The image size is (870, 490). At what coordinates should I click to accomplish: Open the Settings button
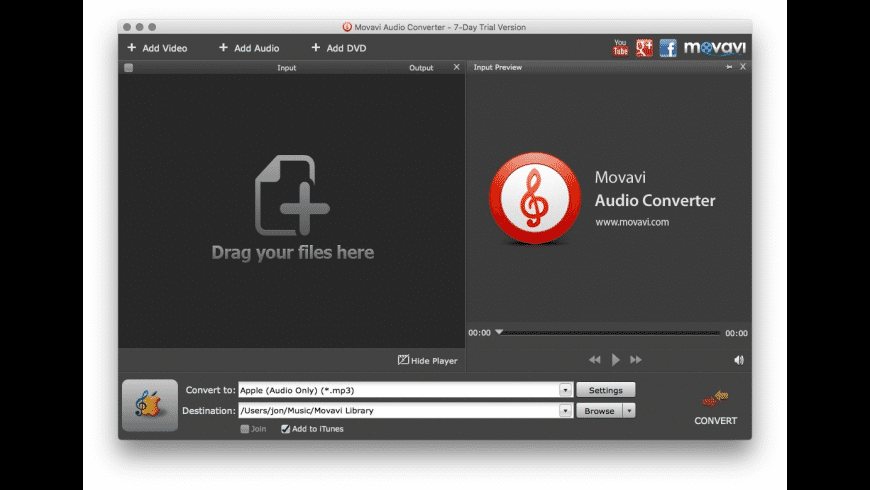tap(605, 390)
